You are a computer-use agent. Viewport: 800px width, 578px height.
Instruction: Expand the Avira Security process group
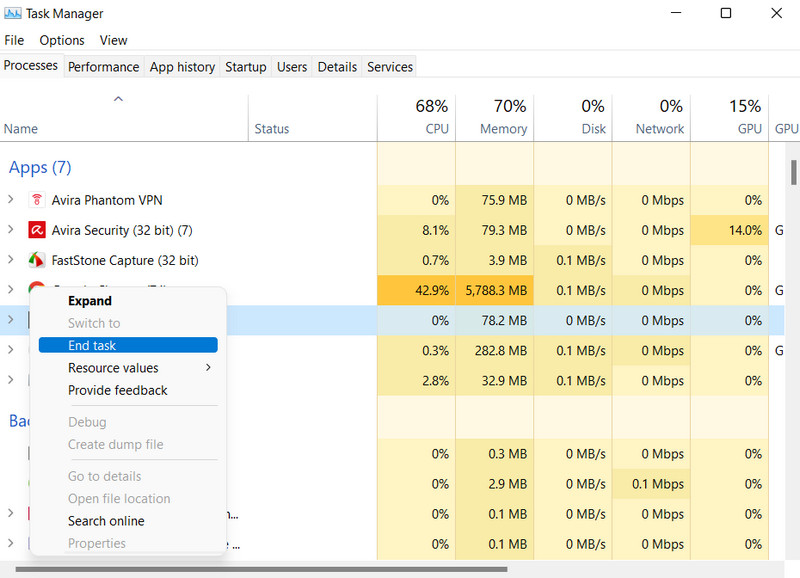point(11,230)
